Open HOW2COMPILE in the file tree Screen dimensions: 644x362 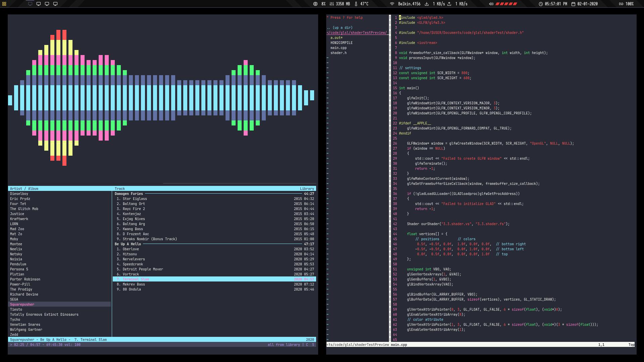(342, 43)
